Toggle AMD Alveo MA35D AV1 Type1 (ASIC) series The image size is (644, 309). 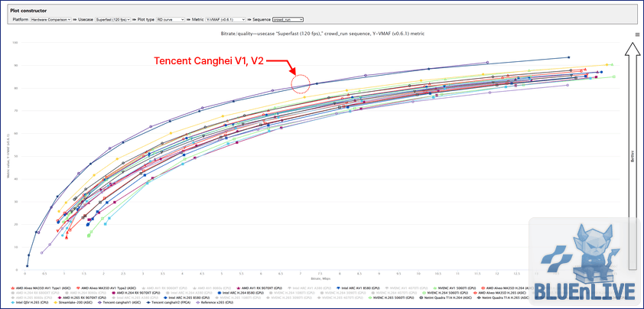tap(41, 288)
